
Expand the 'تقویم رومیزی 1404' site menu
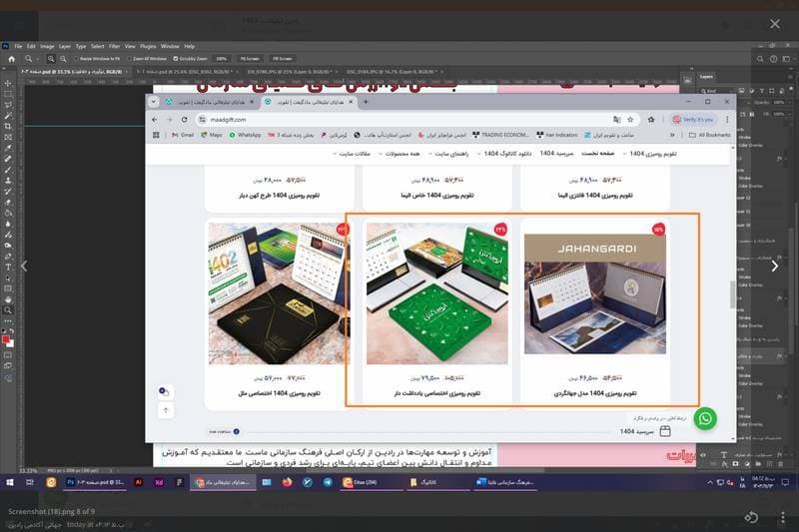click(x=649, y=154)
